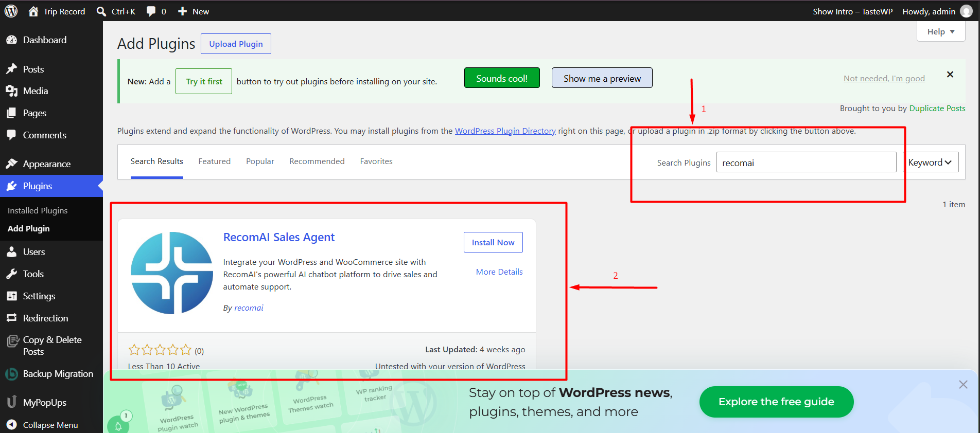Click the New plus icon in admin bar
Viewport: 980px width, 433px height.
coord(182,11)
